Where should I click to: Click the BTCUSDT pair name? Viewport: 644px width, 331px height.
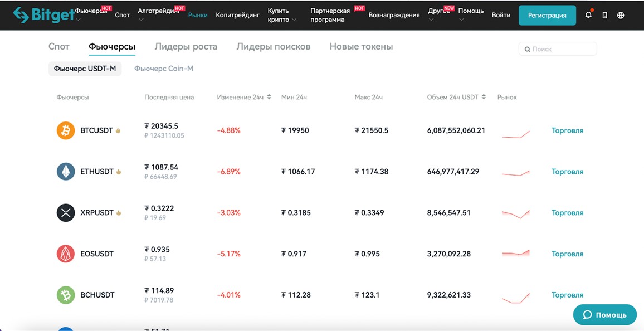point(96,130)
